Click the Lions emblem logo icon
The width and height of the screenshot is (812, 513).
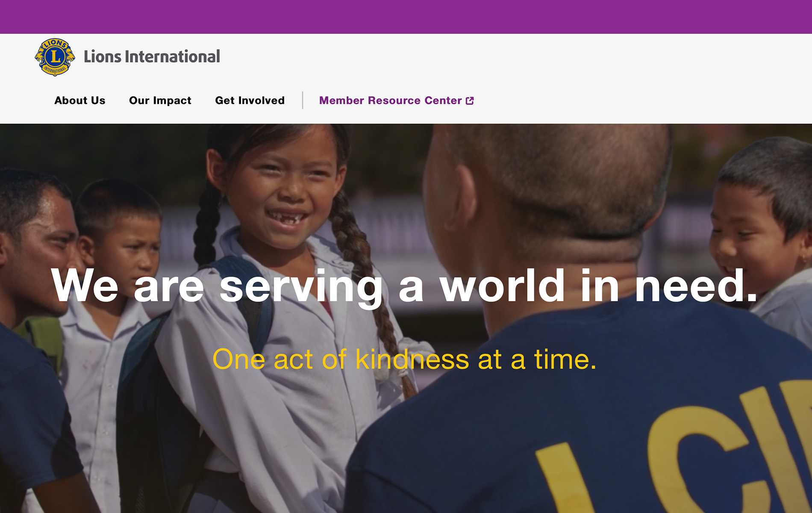tap(55, 57)
